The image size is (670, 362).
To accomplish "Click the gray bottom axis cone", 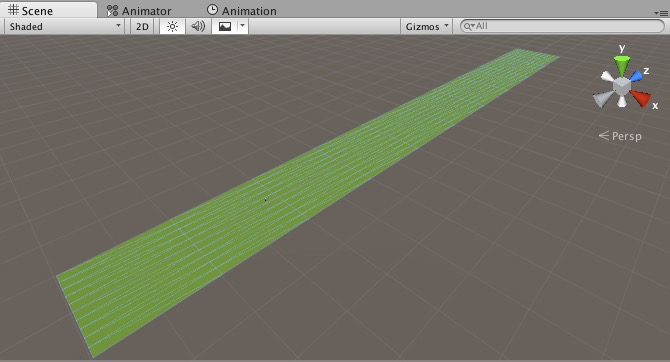I will [x=622, y=102].
